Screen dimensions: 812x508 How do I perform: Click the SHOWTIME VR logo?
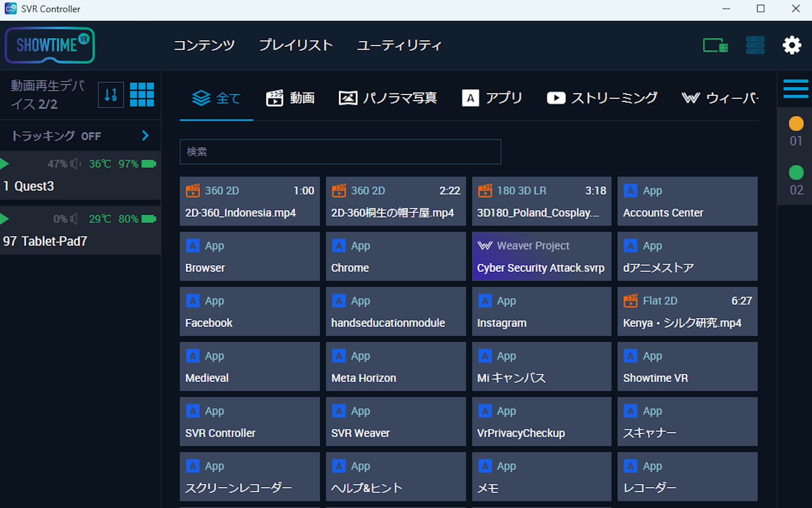(50, 45)
